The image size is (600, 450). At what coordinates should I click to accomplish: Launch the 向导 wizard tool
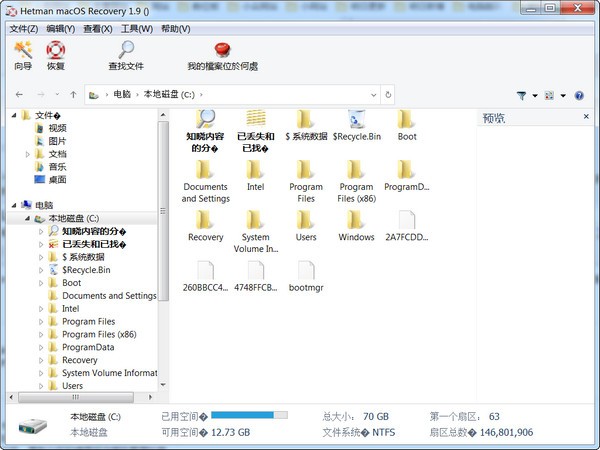click(x=23, y=55)
